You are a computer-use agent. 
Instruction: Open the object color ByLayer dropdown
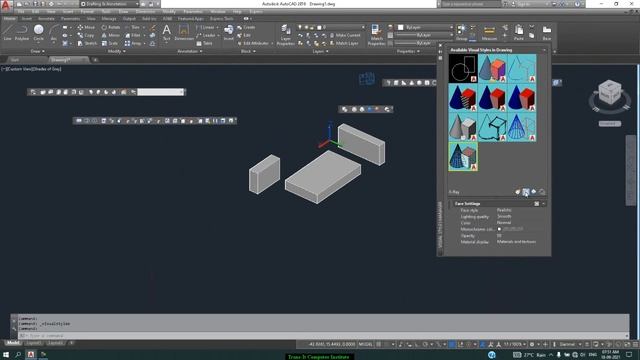tap(425, 27)
